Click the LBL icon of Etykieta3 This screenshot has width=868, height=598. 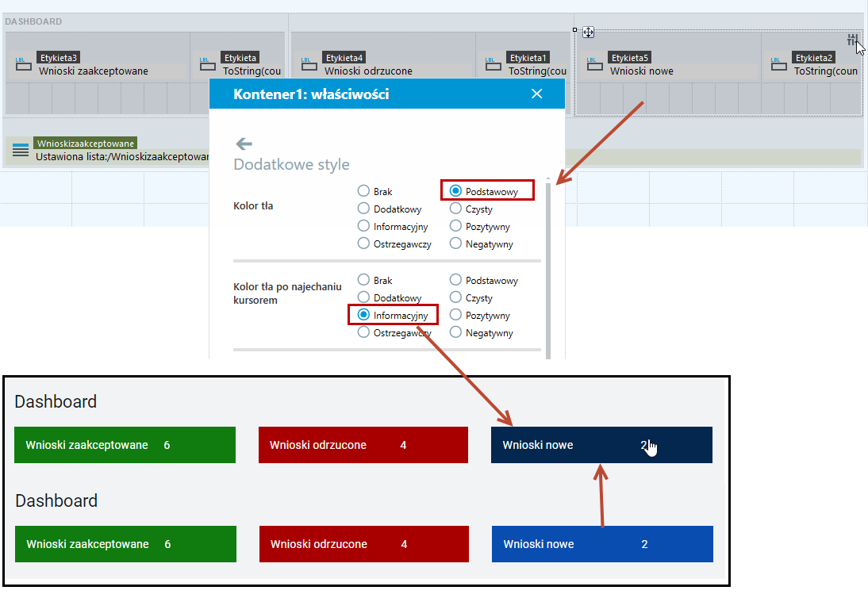[x=23, y=64]
